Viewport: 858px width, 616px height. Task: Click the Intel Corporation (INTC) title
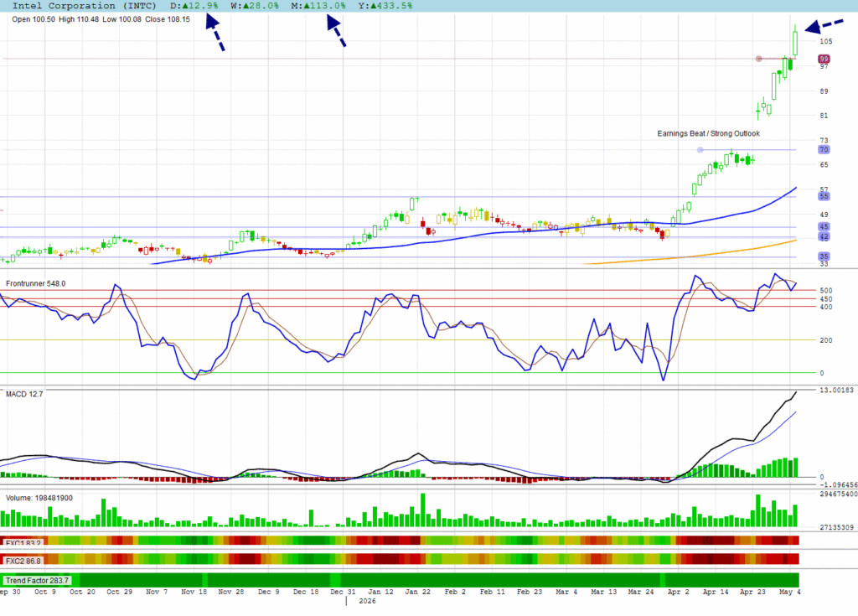click(85, 6)
